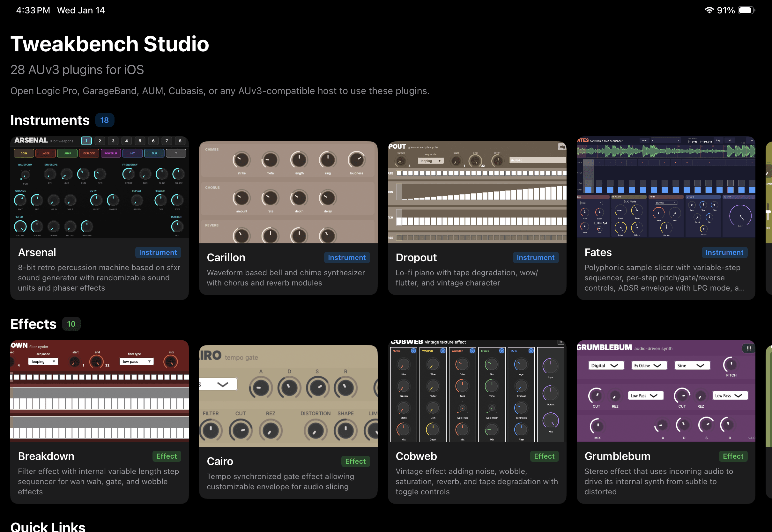Open the Cairo plugin card title

220,461
